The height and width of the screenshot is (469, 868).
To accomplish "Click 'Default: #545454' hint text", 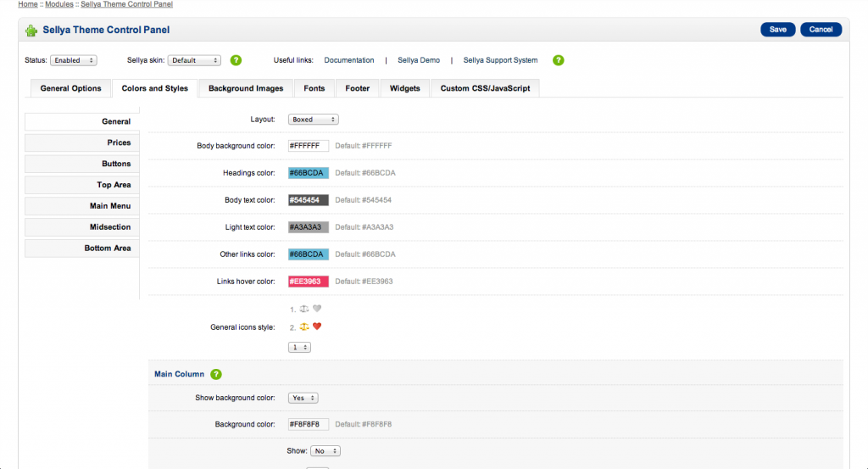I will 363,200.
